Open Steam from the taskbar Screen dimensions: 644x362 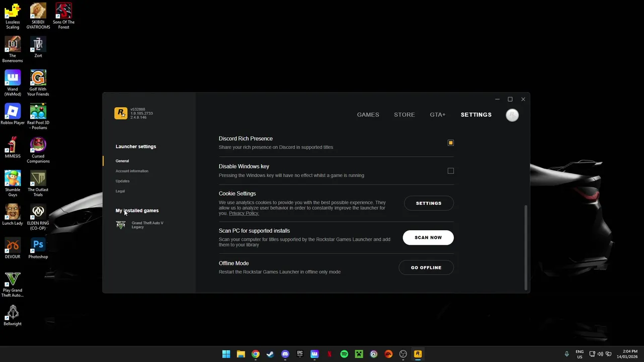pos(270,354)
